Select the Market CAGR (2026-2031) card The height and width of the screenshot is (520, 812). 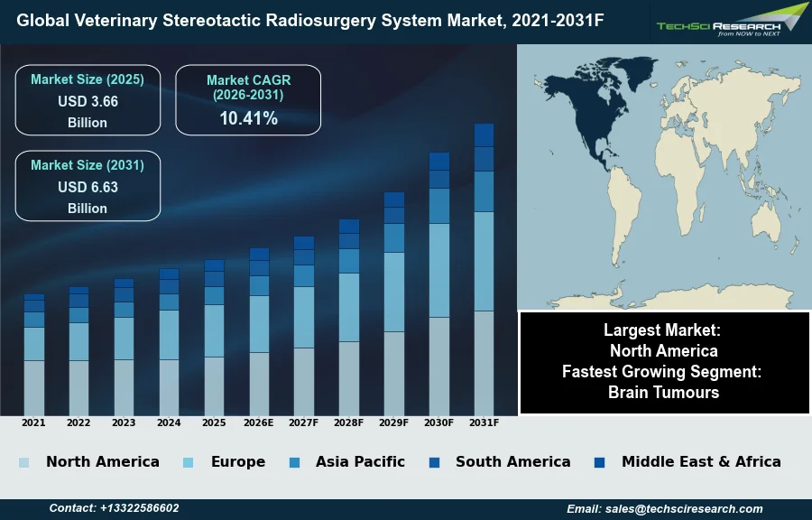[x=248, y=100]
